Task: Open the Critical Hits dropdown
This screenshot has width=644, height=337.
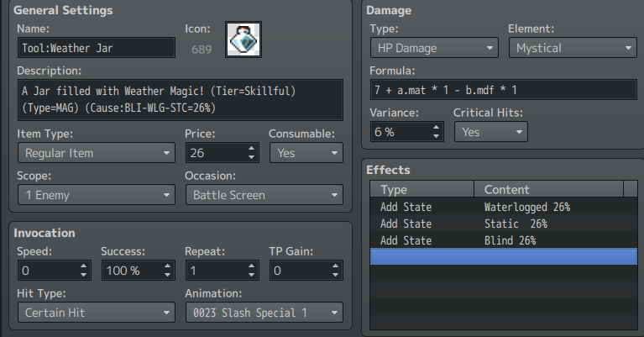Action: [491, 131]
